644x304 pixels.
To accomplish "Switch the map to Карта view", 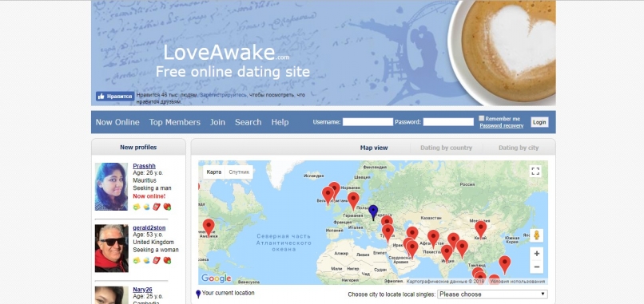I will click(214, 172).
